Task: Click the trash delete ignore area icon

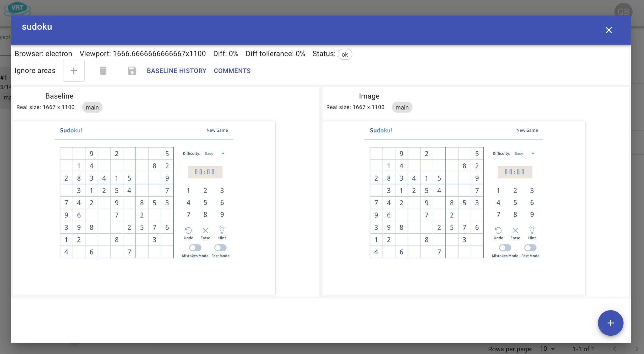Action: 103,71
